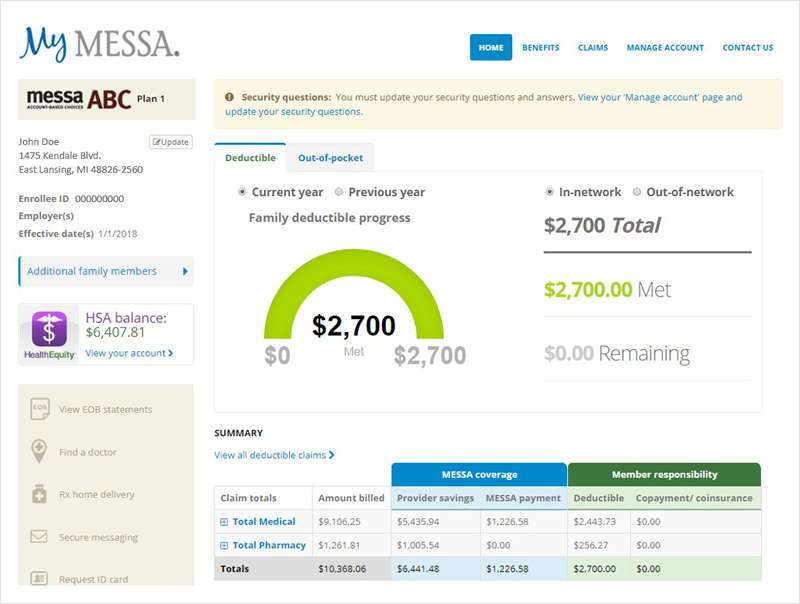Open the Manage Account menu item
800x604 pixels.
click(665, 47)
